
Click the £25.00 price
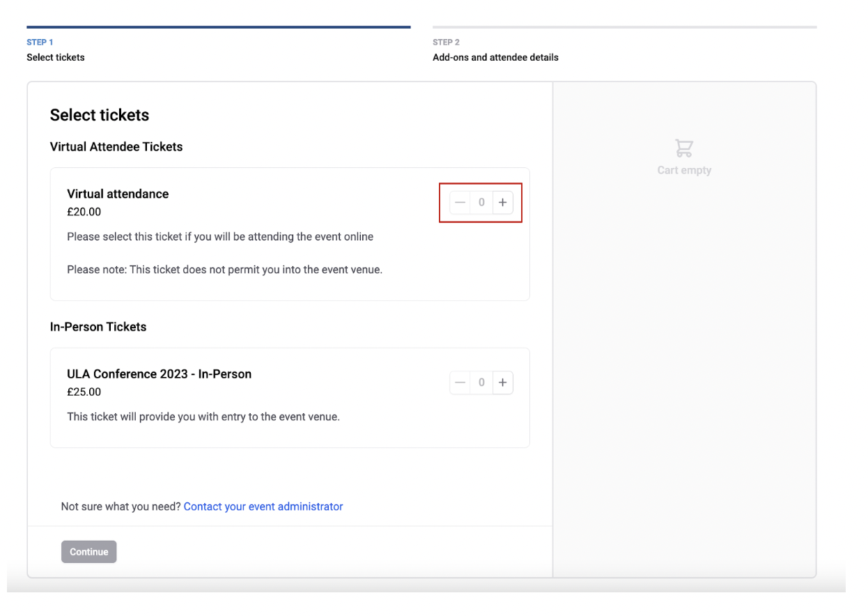(84, 392)
